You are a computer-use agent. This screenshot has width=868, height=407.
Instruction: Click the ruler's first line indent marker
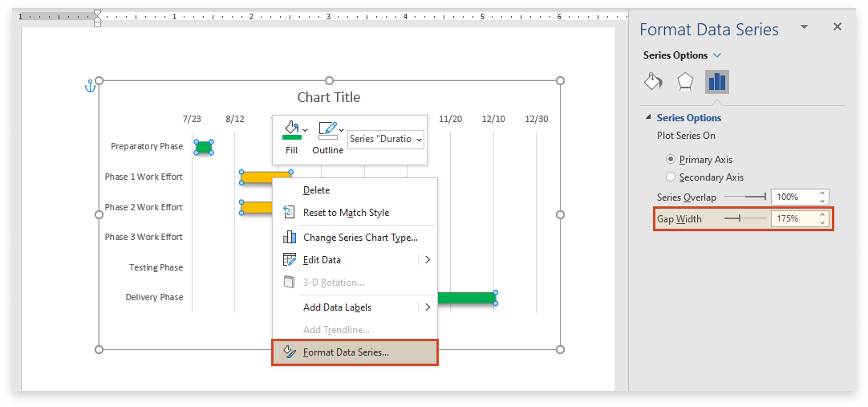(x=97, y=13)
